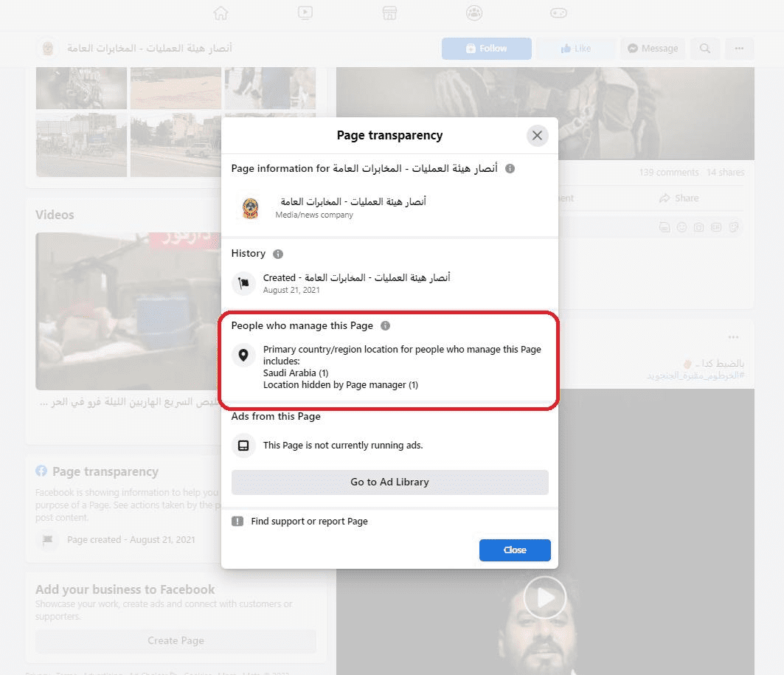Open the Videos section video thumbnail
Viewport: 784px width, 675px height.
tap(128, 311)
